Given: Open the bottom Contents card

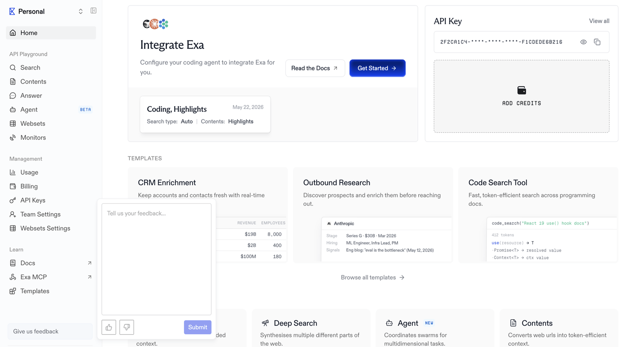Looking at the screenshot, I should (x=559, y=328).
